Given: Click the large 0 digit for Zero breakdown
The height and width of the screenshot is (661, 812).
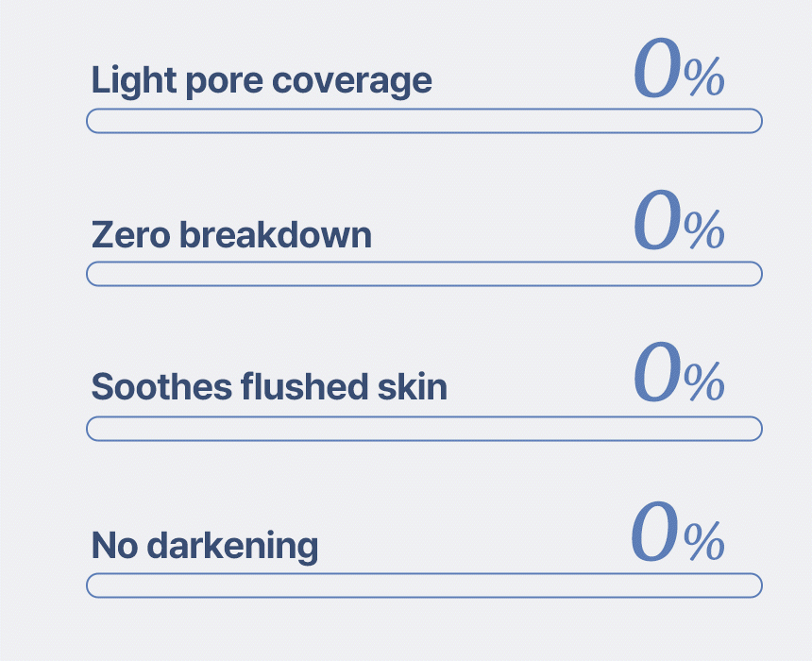Looking at the screenshot, I should (x=656, y=223).
